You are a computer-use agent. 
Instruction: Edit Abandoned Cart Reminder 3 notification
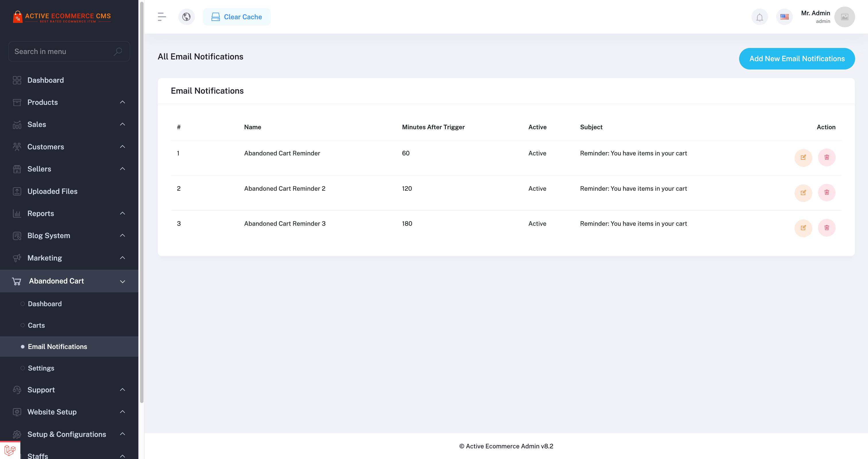[803, 228]
